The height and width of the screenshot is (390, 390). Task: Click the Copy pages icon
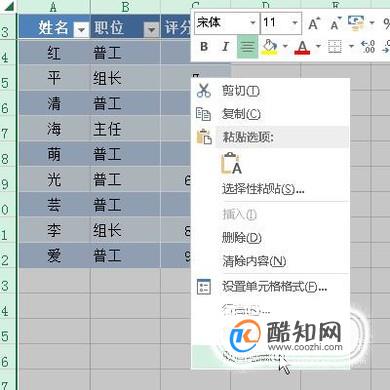(x=203, y=114)
